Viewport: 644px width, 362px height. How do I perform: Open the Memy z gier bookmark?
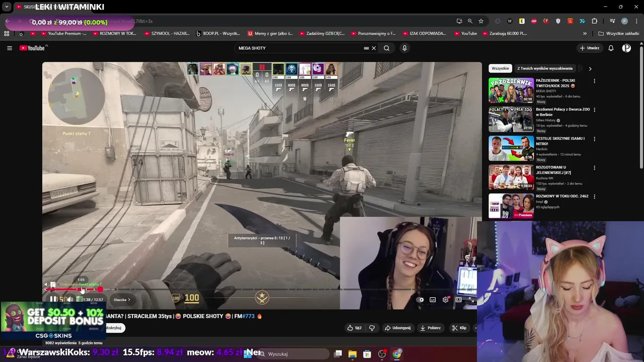pos(270,34)
